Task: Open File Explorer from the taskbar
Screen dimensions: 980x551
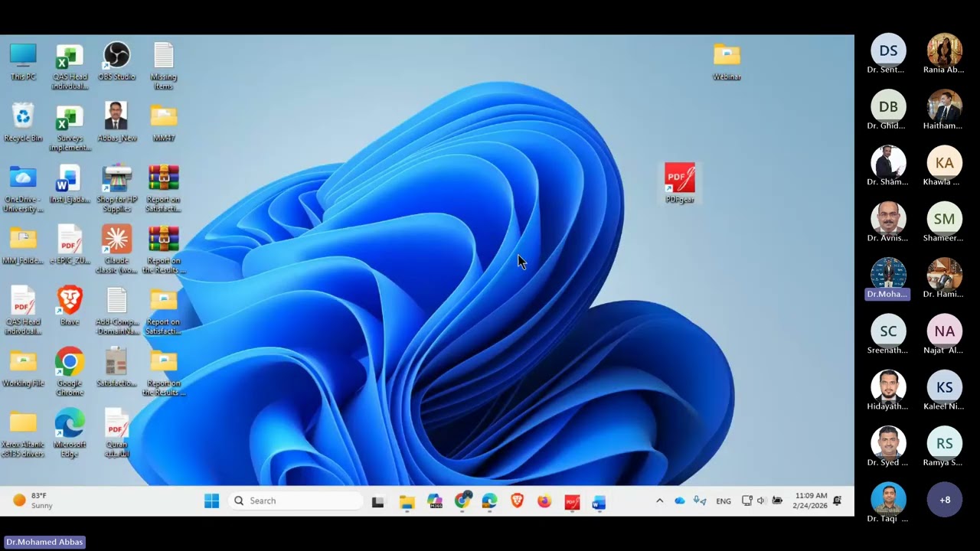Action: point(407,502)
